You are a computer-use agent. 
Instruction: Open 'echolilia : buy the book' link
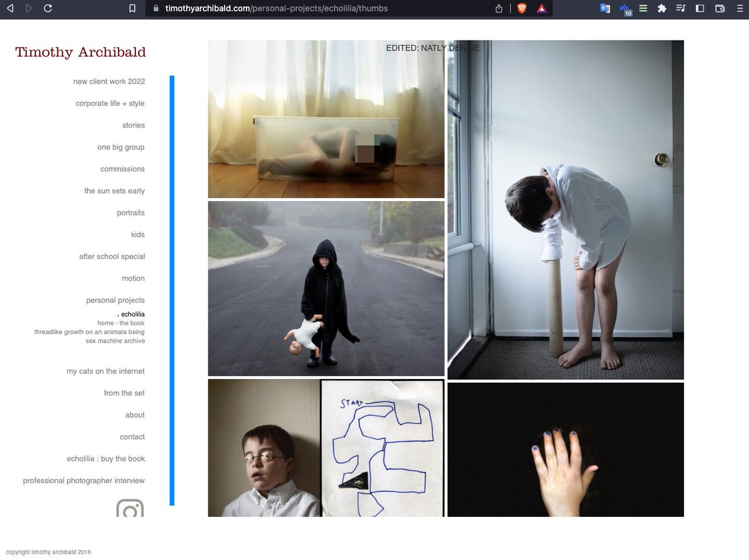click(105, 459)
